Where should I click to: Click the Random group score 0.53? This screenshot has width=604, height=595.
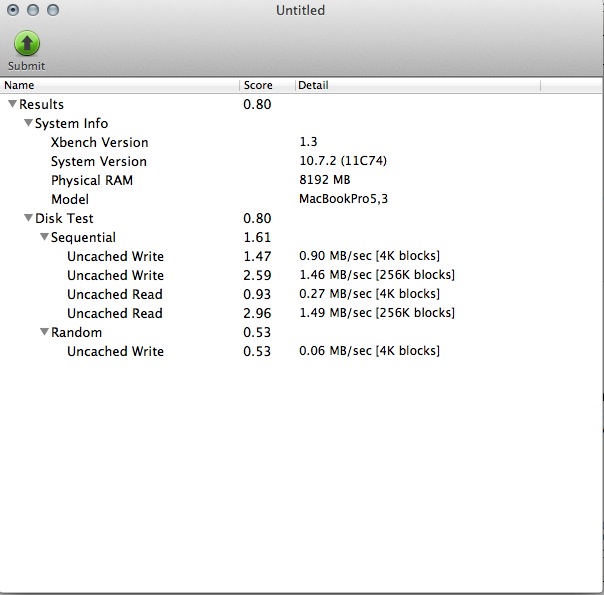[x=257, y=332]
